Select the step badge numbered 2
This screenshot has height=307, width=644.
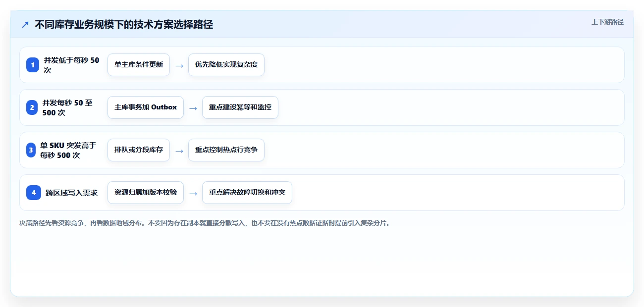coord(33,107)
